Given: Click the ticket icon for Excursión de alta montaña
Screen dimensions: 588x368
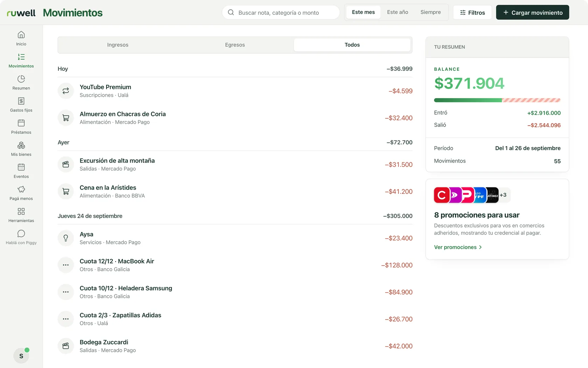Looking at the screenshot, I should point(66,164).
